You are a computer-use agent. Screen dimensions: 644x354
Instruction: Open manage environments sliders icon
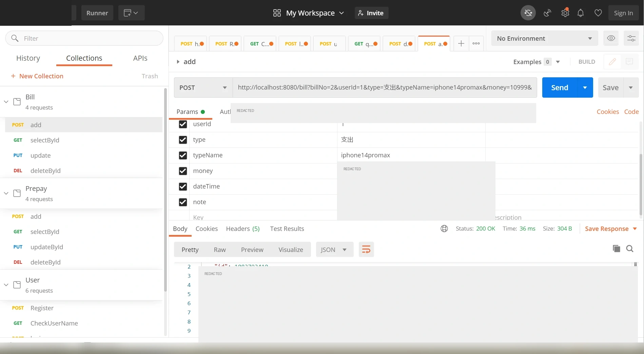pyautogui.click(x=631, y=38)
